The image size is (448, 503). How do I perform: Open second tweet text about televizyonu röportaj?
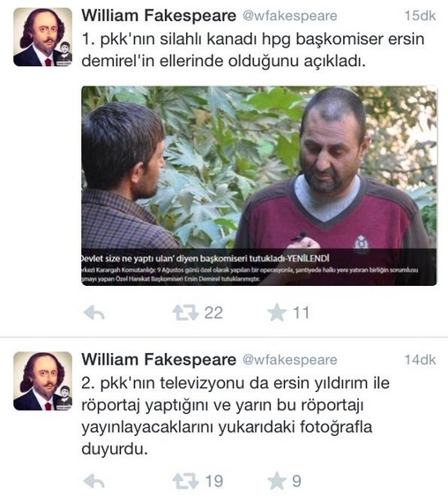tap(235, 416)
